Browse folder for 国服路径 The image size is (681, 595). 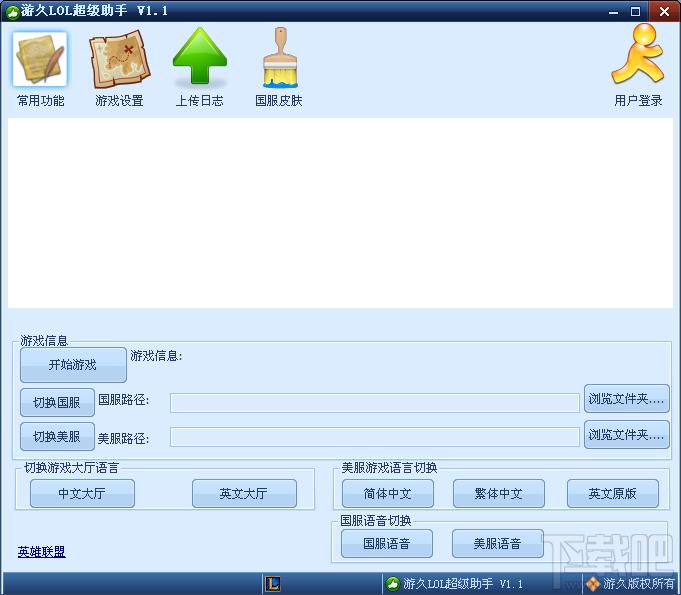point(626,399)
